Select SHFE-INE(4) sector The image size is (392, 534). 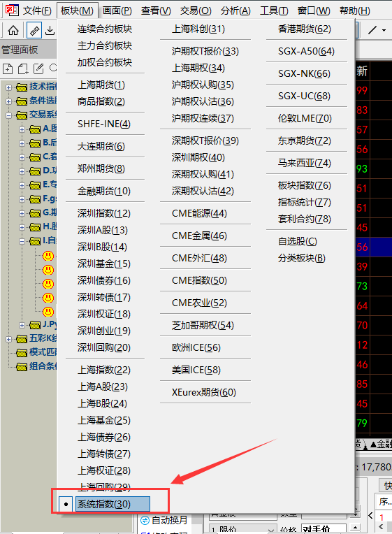(x=104, y=124)
